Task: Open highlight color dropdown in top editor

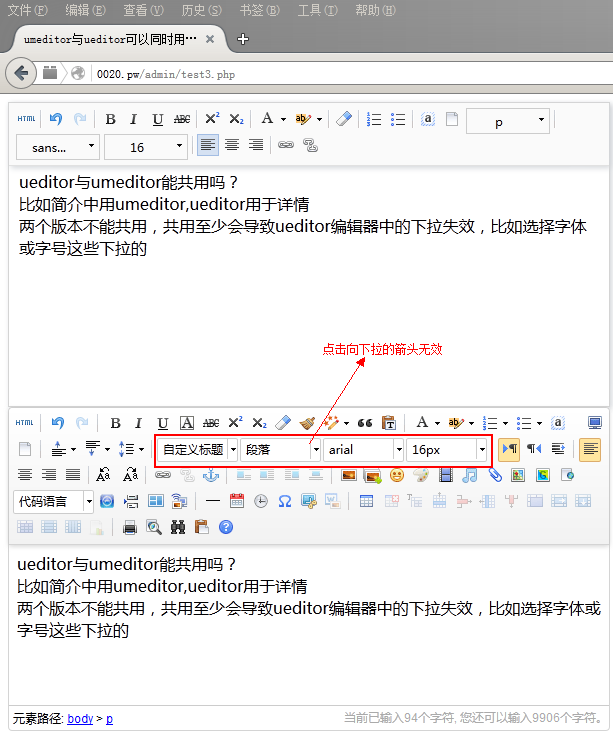Action: 320,120
